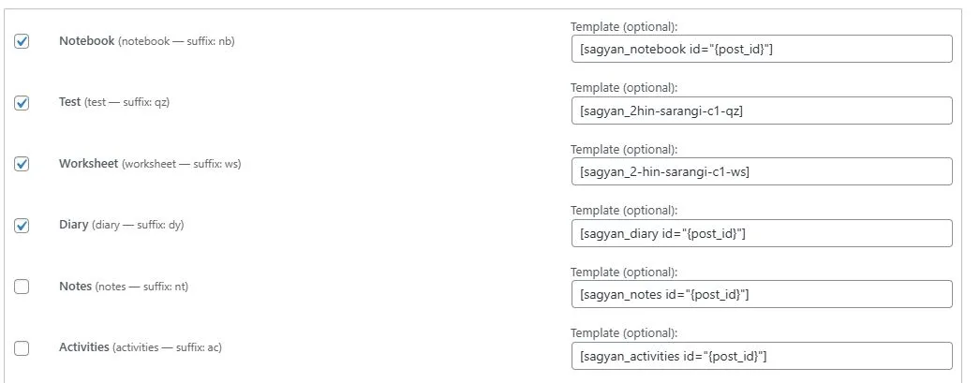Click the Template (optional) label above Activities field
Viewport: 980px width, 383px height.
point(623,333)
